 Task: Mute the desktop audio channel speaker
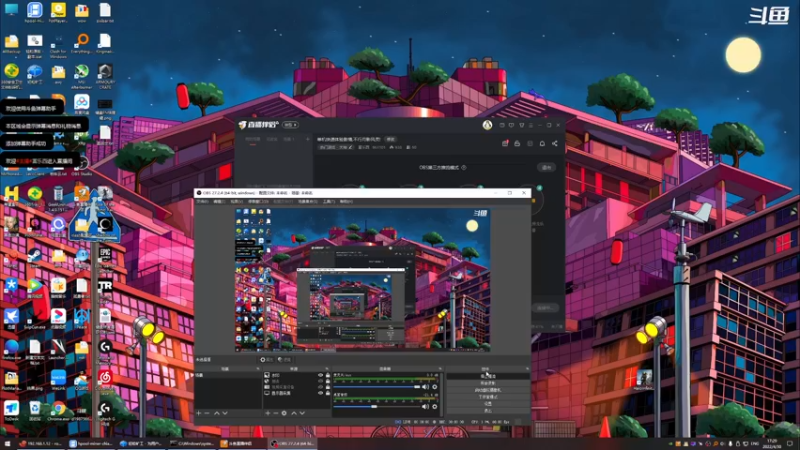click(425, 387)
